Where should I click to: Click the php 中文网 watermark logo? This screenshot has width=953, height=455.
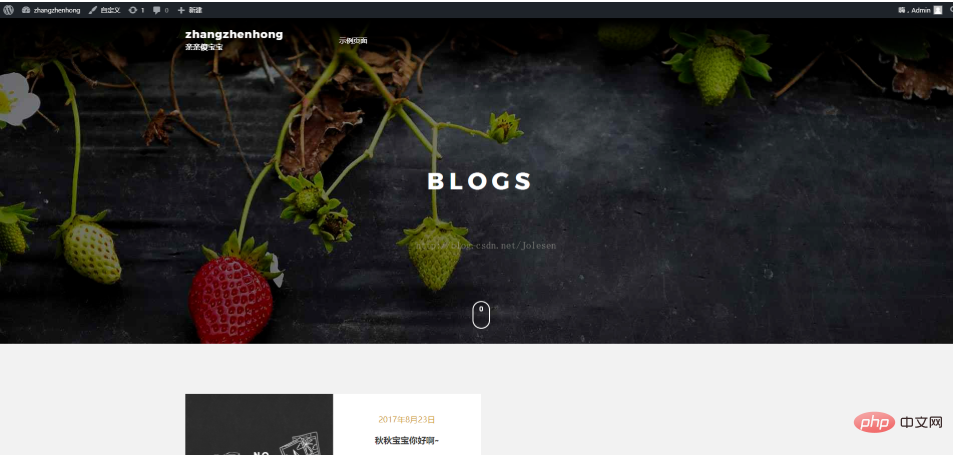click(x=898, y=422)
